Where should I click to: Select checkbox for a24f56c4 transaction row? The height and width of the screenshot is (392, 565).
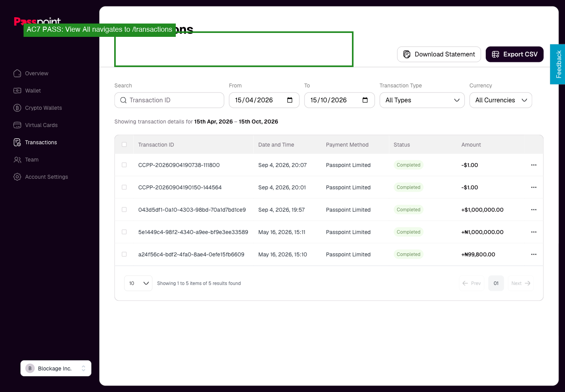coord(124,254)
